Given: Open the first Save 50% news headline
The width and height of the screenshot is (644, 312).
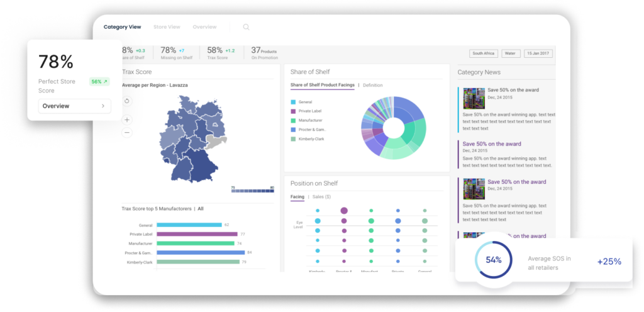Looking at the screenshot, I should 513,90.
